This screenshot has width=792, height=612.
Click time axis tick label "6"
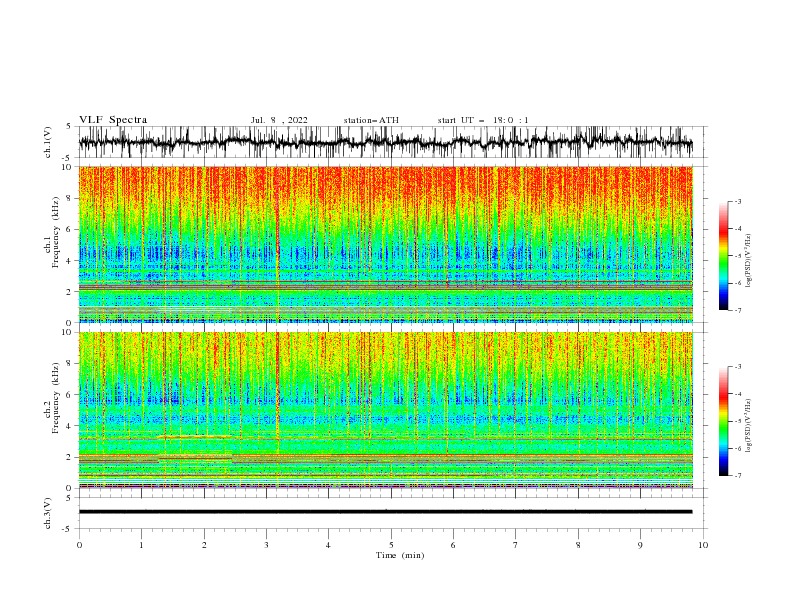point(453,545)
